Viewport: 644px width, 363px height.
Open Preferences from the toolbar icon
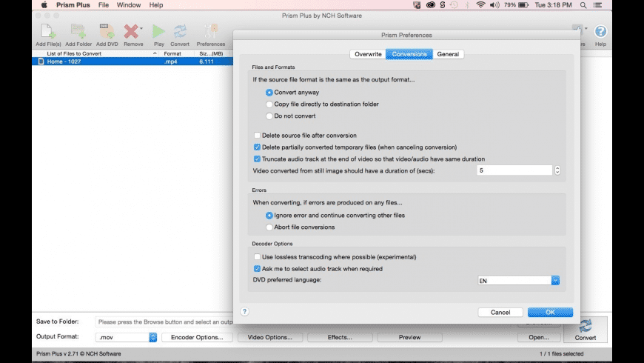pos(211,32)
